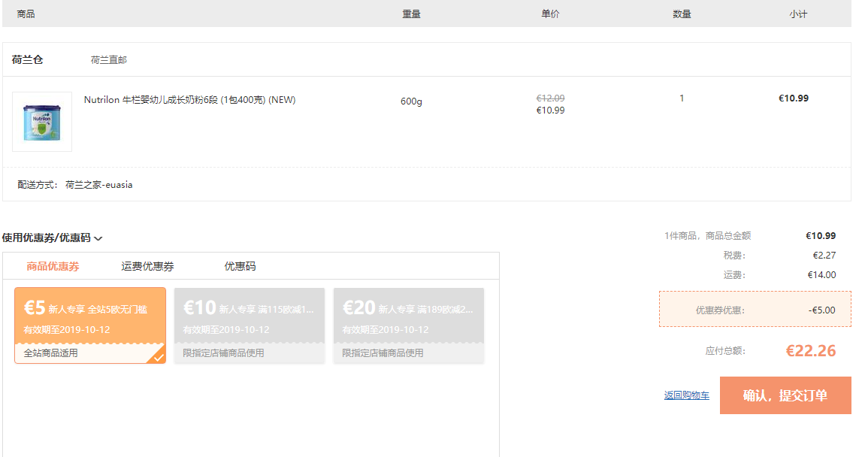Click the 优惠券优惠 -€5.00 discount value

[x=821, y=310]
